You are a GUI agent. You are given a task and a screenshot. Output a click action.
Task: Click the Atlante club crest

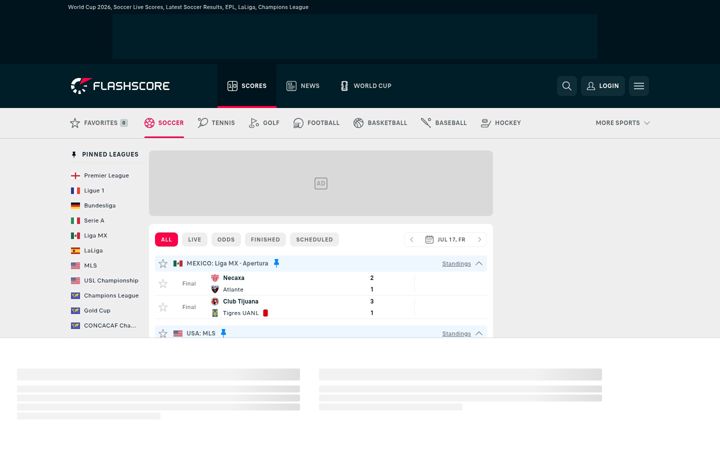tap(215, 289)
